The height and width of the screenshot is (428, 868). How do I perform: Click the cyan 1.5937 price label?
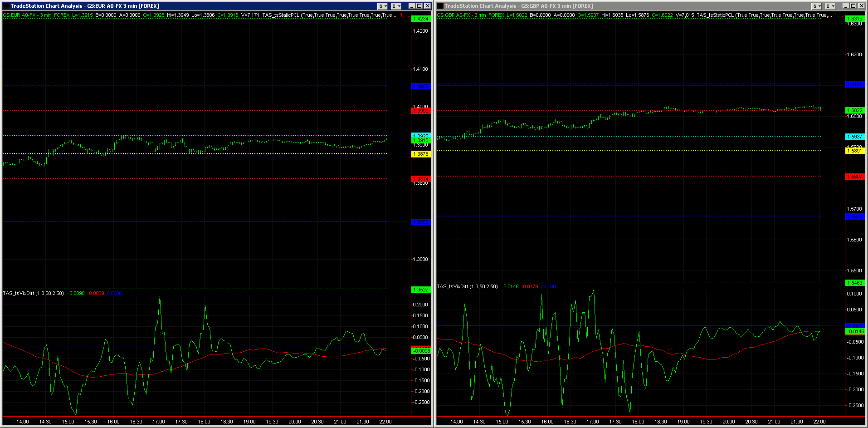855,137
